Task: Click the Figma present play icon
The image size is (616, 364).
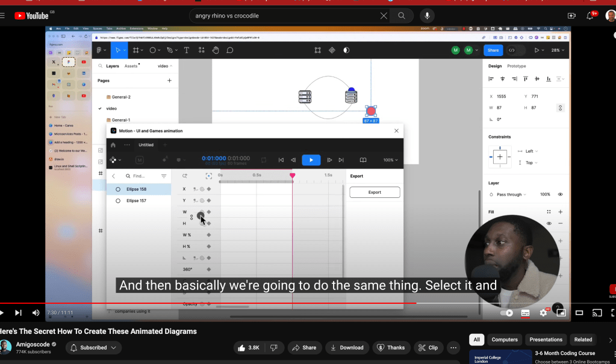Action: click(537, 51)
